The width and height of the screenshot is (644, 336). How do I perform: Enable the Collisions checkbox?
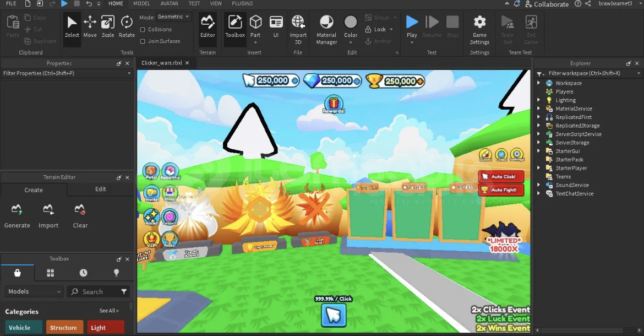(143, 30)
